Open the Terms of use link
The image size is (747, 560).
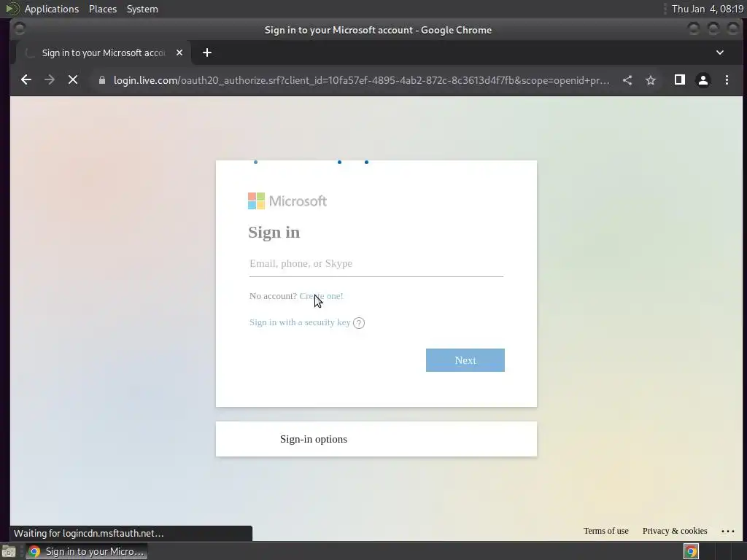point(606,531)
